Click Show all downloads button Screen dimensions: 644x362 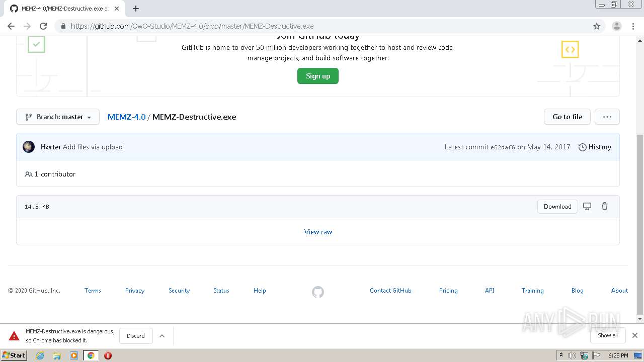tap(608, 335)
